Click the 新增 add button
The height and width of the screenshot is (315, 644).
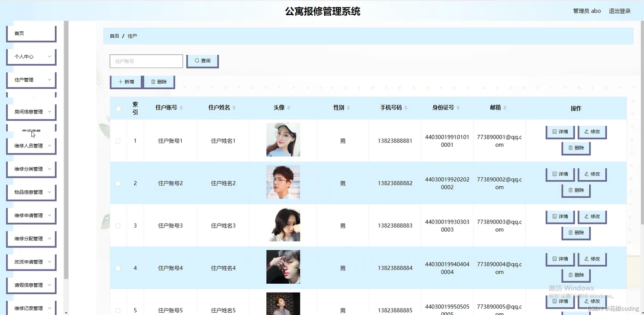tap(126, 82)
